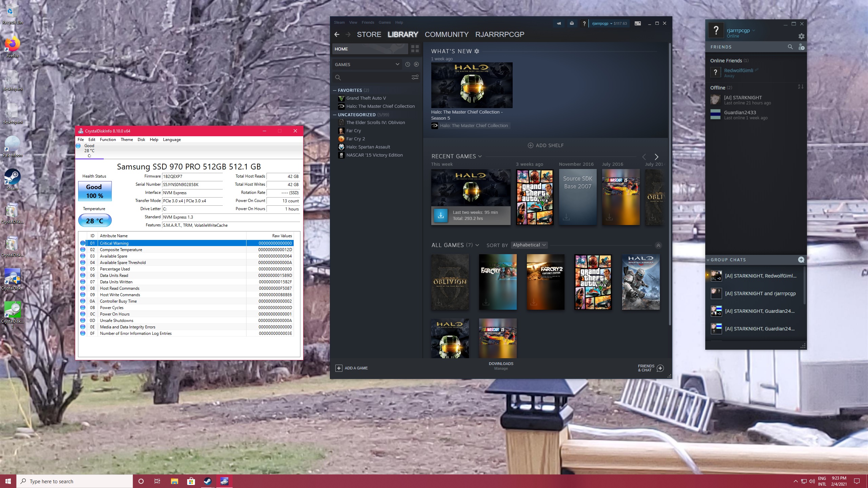Click the add friend icon

[801, 47]
